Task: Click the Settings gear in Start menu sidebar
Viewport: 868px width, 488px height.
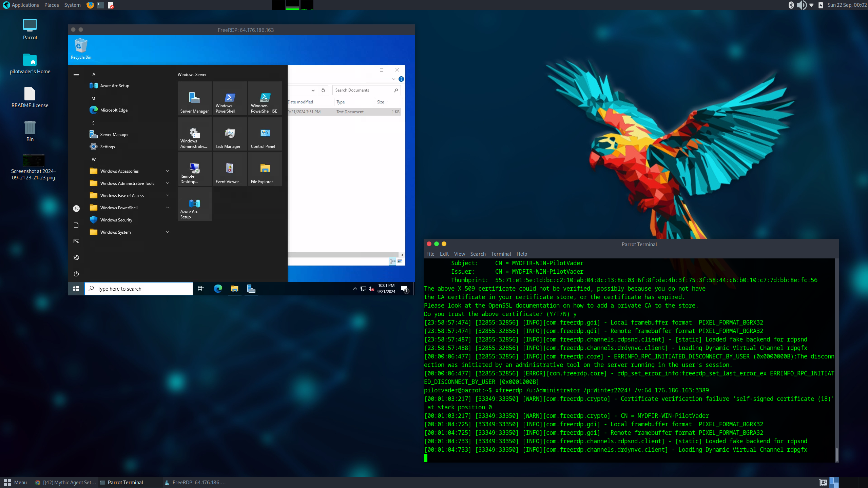Action: tap(76, 257)
